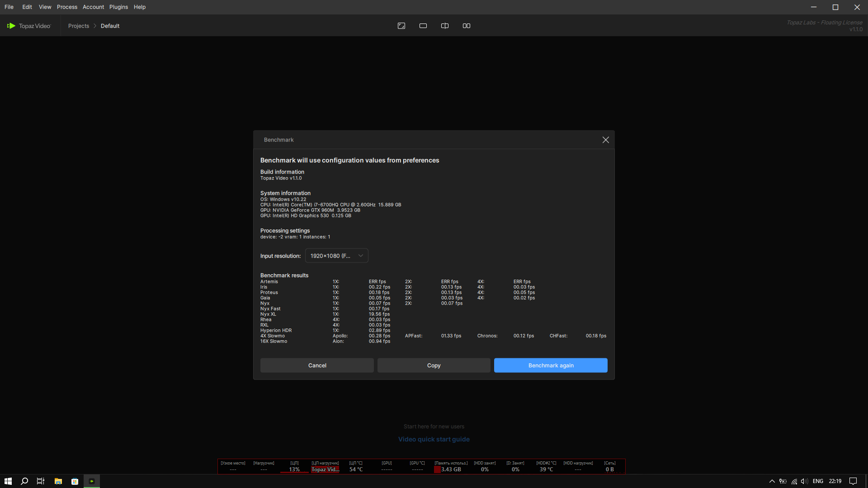This screenshot has height=488, width=868.
Task: Copy the benchmark results
Action: [434, 366]
